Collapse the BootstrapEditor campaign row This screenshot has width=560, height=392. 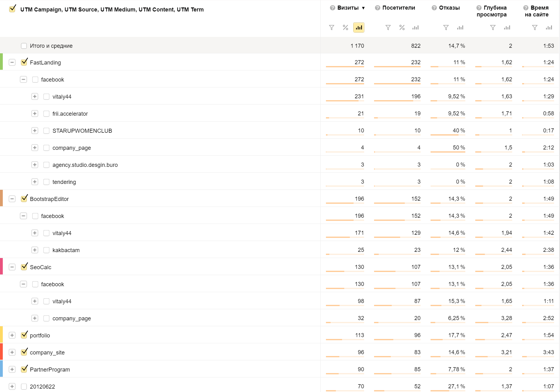tap(12, 199)
